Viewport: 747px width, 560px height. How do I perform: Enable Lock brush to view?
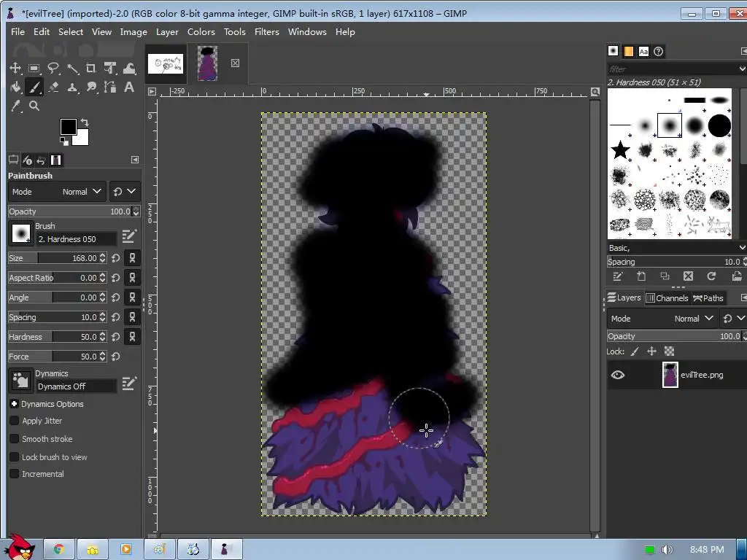tap(15, 457)
